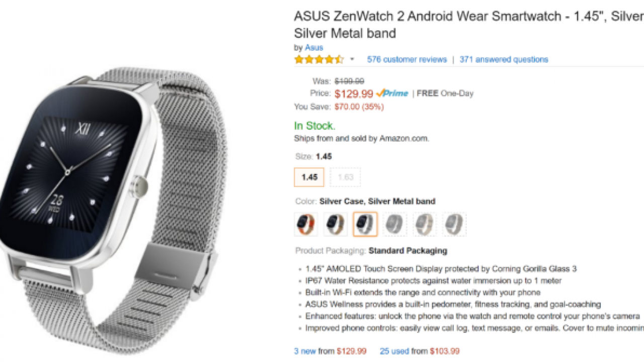Click the highlighted Silver Metal band swatch
Screen dimensions: 644x362
tap(365, 224)
